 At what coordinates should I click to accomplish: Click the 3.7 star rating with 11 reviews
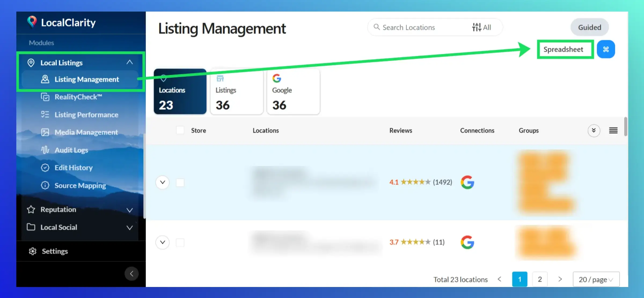click(x=417, y=242)
